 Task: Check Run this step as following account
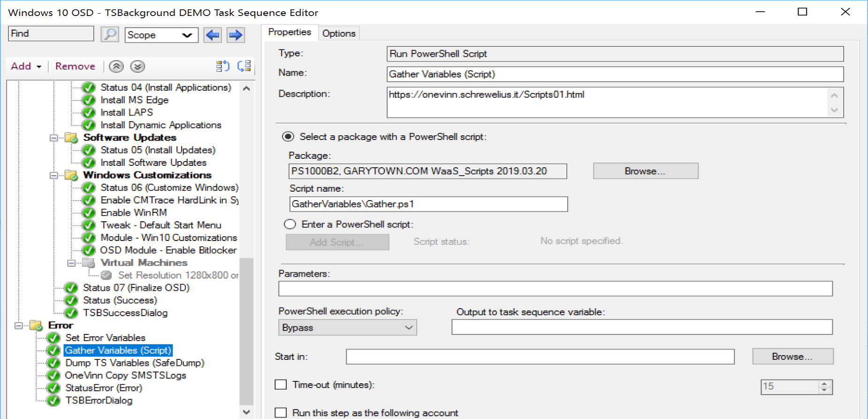[281, 413]
